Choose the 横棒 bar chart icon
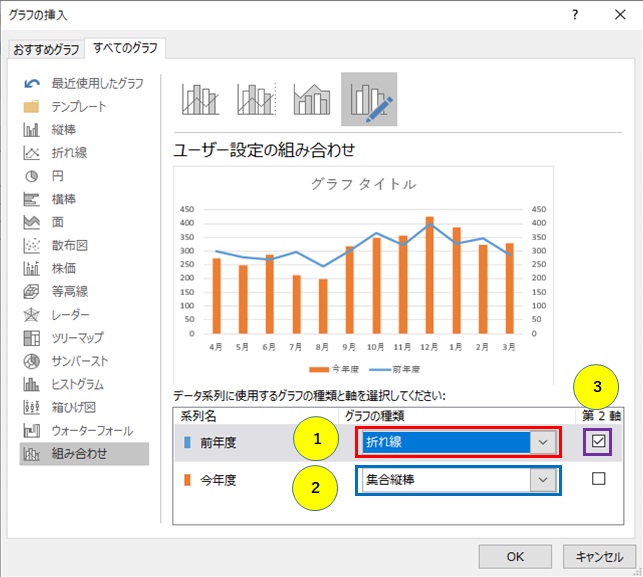 (32, 199)
